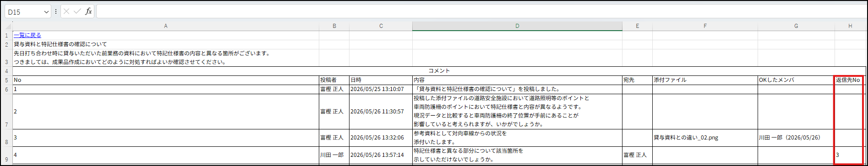Screen dimensions: 868x166
Task: Click the Insert Function fx icon
Action: click(x=88, y=11)
